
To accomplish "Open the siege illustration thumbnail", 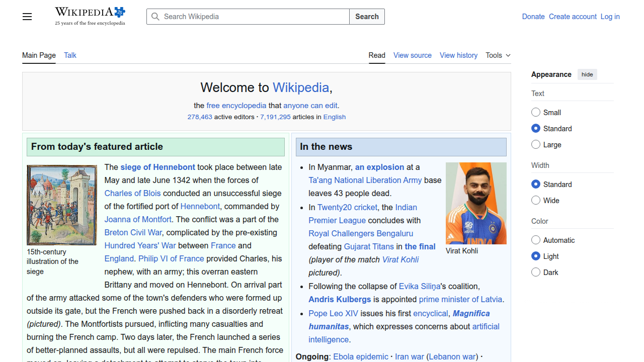I will point(62,205).
